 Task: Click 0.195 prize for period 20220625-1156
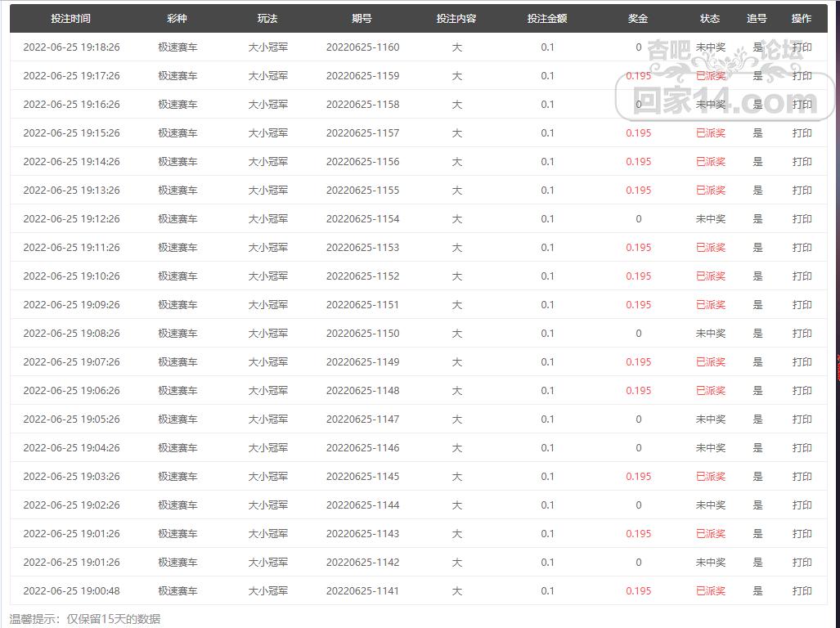pos(639,162)
